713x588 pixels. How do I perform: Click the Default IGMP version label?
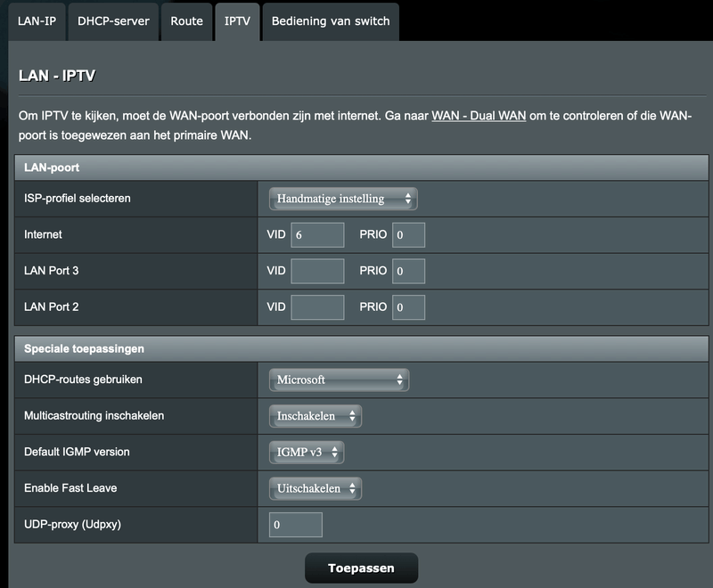click(x=77, y=452)
